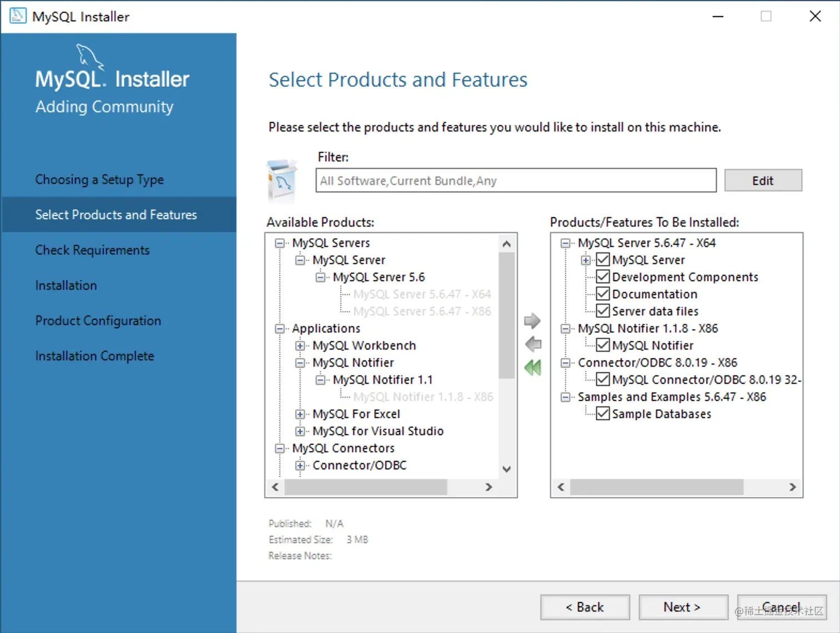840x633 pixels.
Task: Click the Back button
Action: [585, 607]
